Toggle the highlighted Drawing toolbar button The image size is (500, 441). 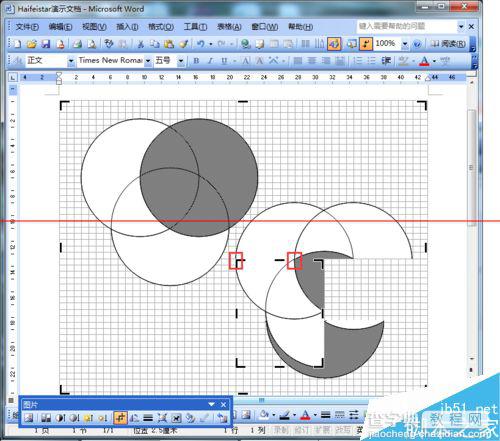click(334, 44)
